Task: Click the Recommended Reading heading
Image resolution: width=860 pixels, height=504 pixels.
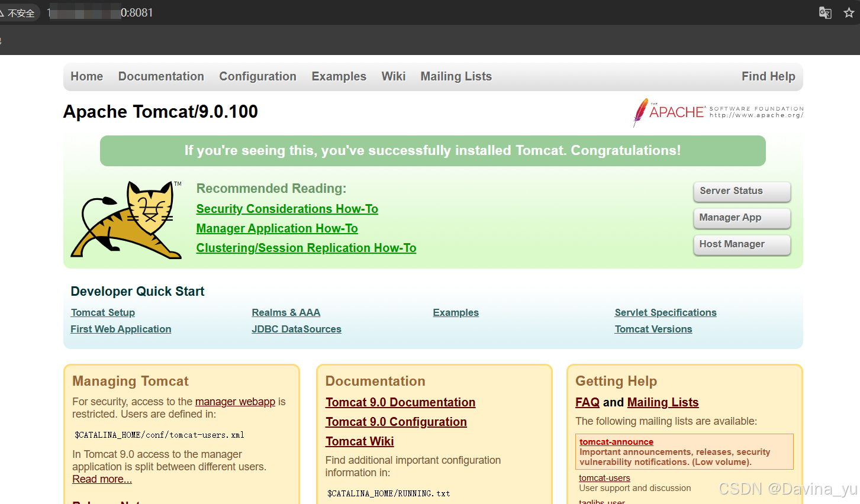Action: click(x=271, y=188)
